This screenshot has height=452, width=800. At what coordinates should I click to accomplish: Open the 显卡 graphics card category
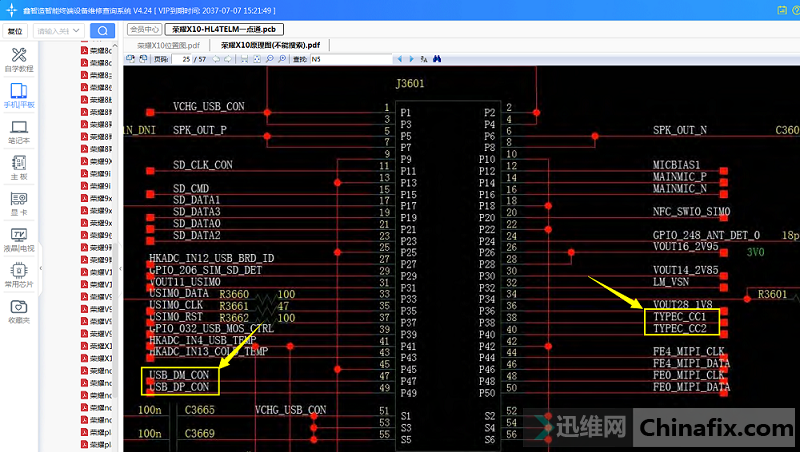point(18,203)
